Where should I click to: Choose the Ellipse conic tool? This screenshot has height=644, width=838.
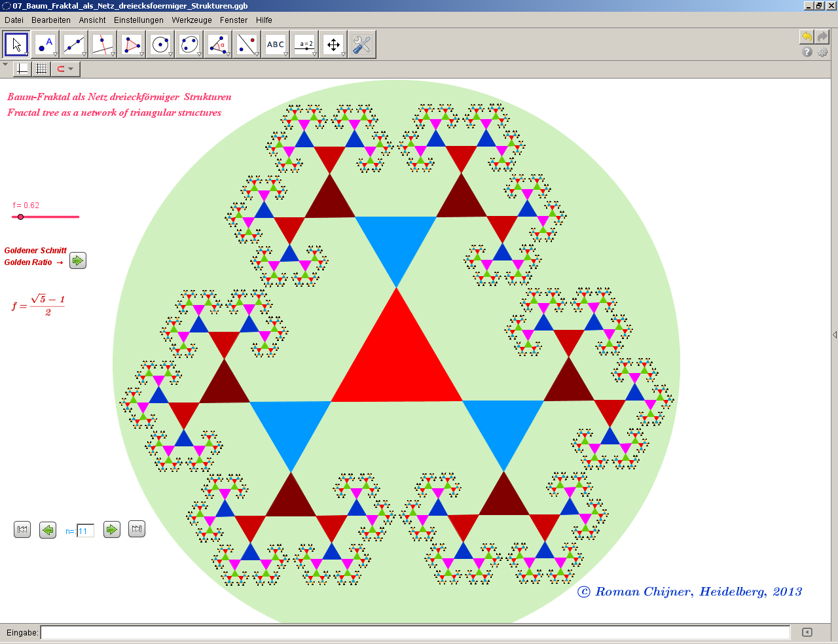[189, 45]
